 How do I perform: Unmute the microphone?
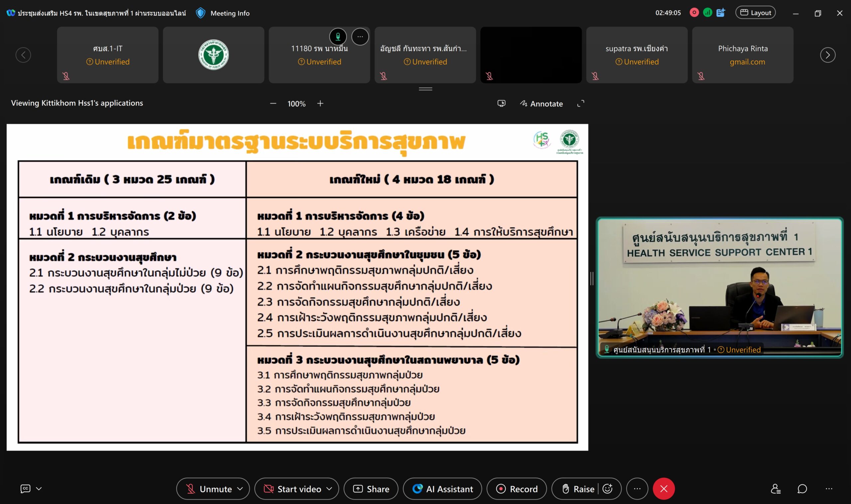[208, 489]
